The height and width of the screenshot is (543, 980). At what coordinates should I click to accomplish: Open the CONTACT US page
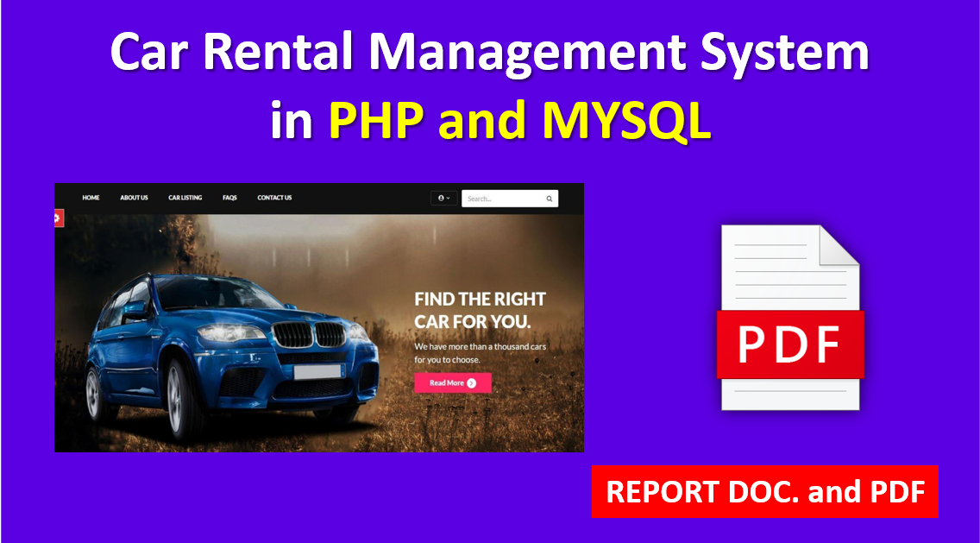click(x=274, y=198)
